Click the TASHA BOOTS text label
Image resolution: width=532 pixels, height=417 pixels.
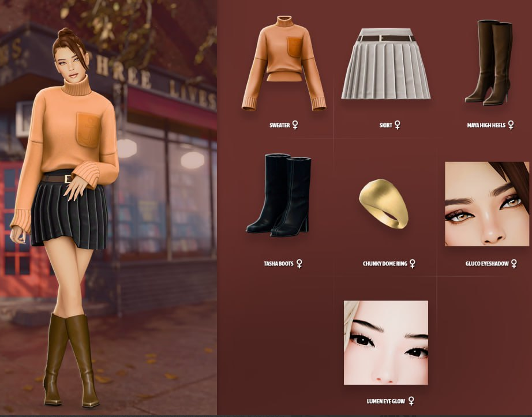[278, 264]
